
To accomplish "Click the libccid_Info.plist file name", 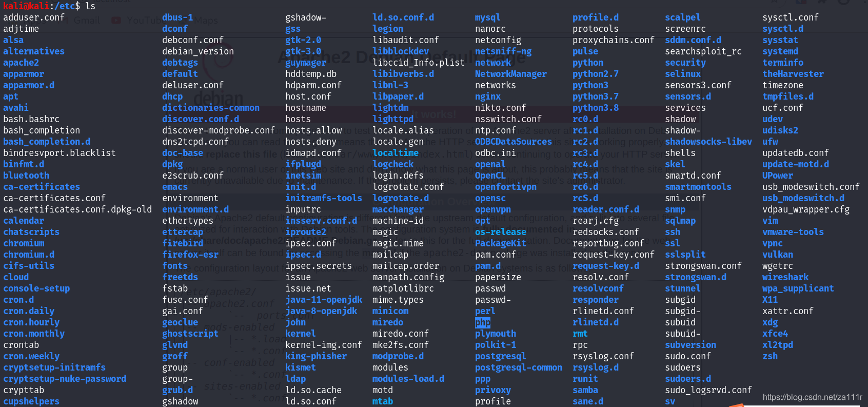I will coord(419,63).
